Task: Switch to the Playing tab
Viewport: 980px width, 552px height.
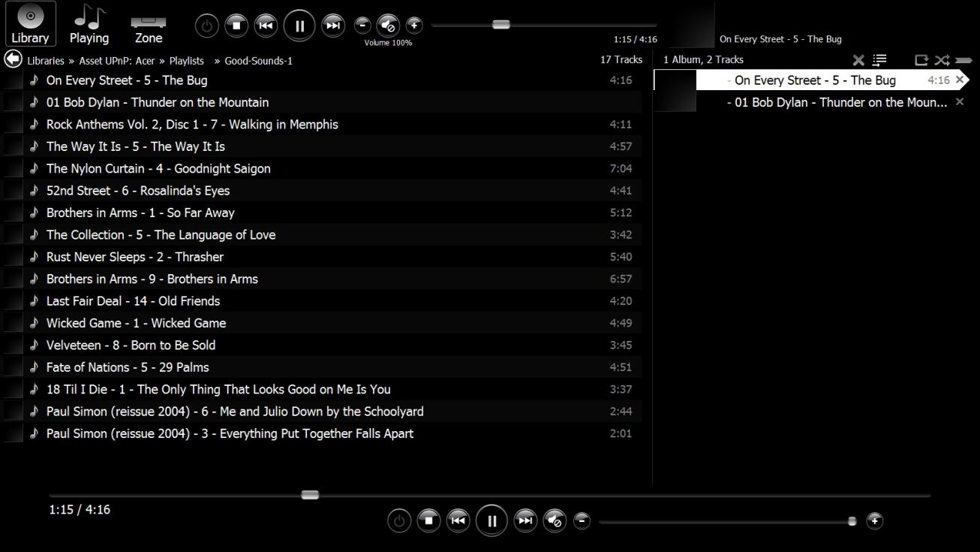Action: point(89,24)
